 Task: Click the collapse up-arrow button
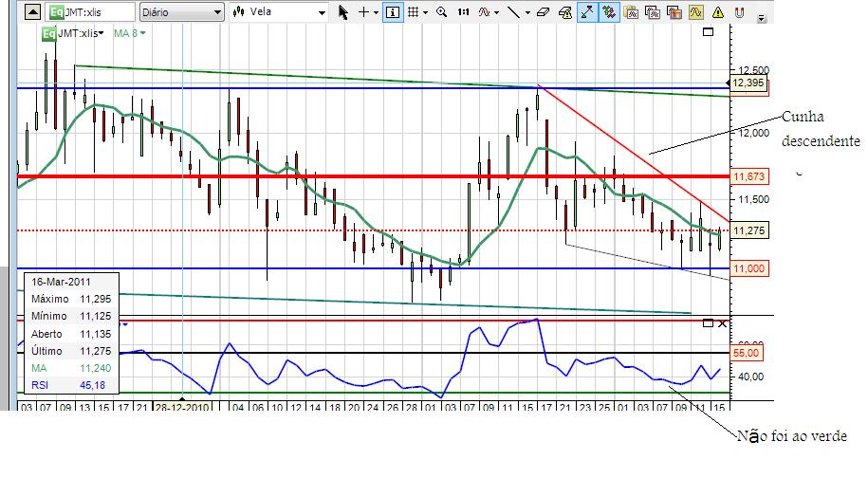[32, 12]
